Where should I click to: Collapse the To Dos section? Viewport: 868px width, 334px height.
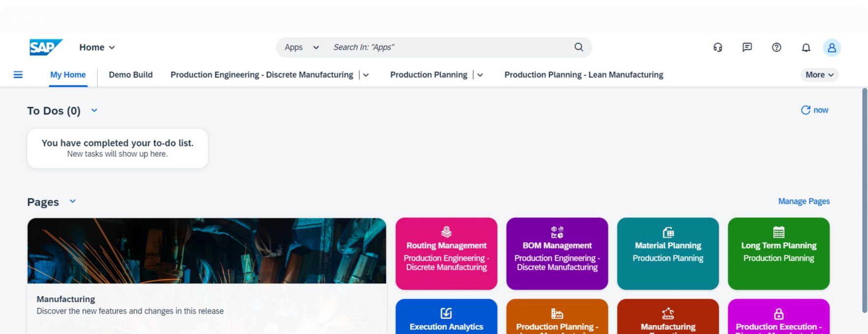click(94, 111)
